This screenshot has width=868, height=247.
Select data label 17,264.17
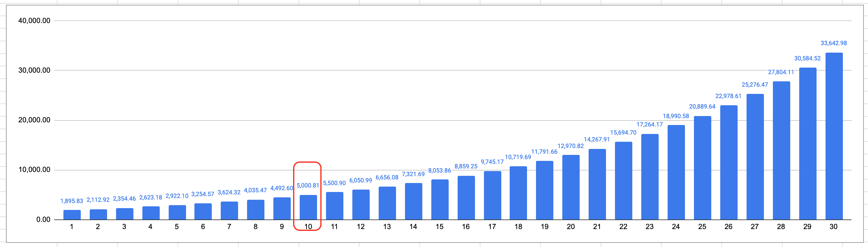[650, 125]
